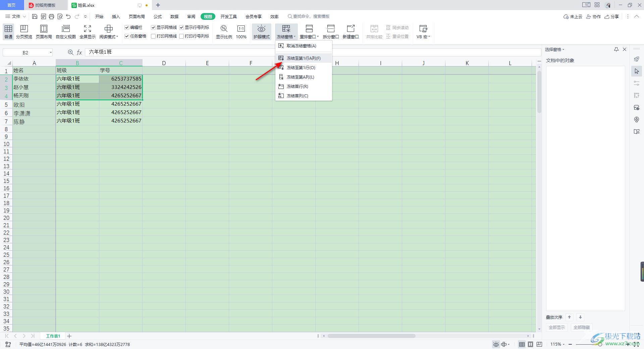Enable Print Gridlines checkbox

coord(153,36)
